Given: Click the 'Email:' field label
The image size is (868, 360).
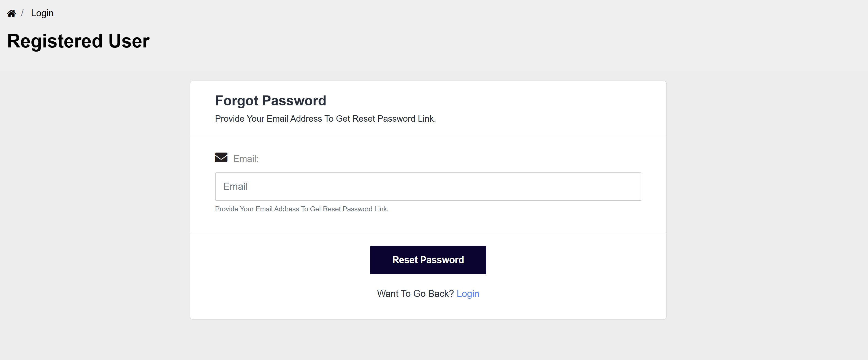Looking at the screenshot, I should coord(246,159).
